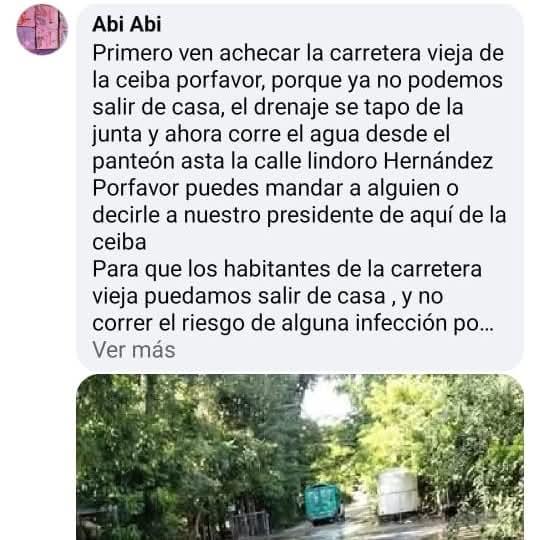The image size is (540, 540).
Task: Click the truncated text ellipsis after 'po'
Action: 488,324
